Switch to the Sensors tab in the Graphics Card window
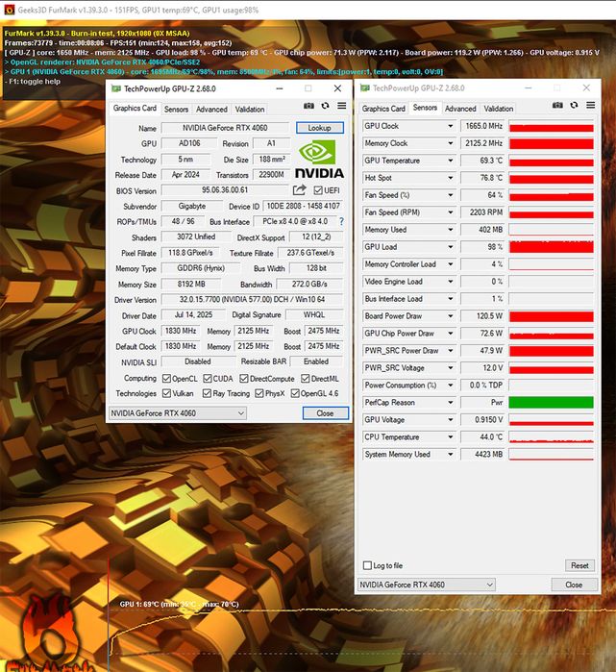 point(176,110)
